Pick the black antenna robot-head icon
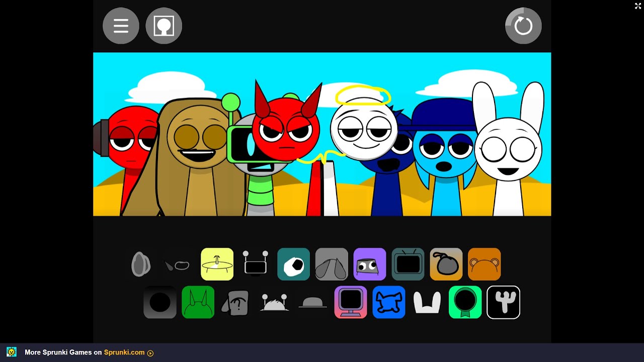Image resolution: width=644 pixels, height=362 pixels. click(255, 264)
